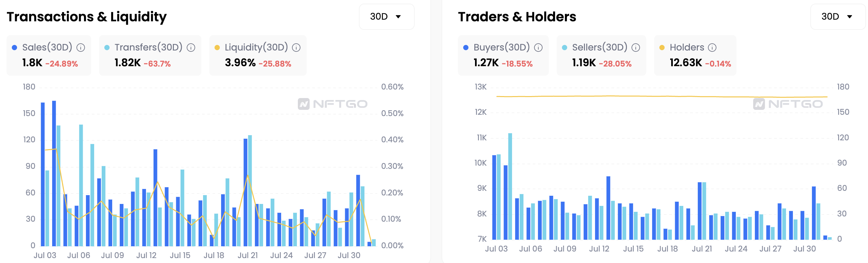Click the tall Jul 21 sales bar

(246, 192)
